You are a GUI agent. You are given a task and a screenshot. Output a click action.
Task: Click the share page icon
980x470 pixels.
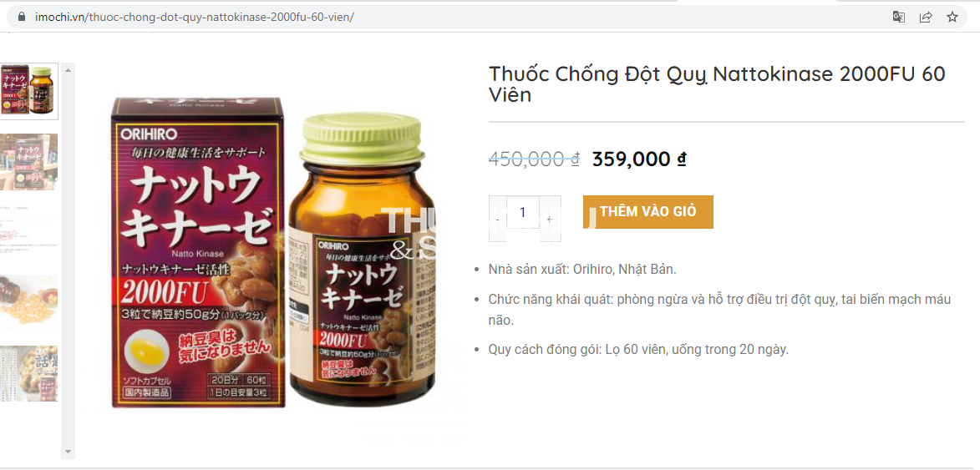(926, 17)
